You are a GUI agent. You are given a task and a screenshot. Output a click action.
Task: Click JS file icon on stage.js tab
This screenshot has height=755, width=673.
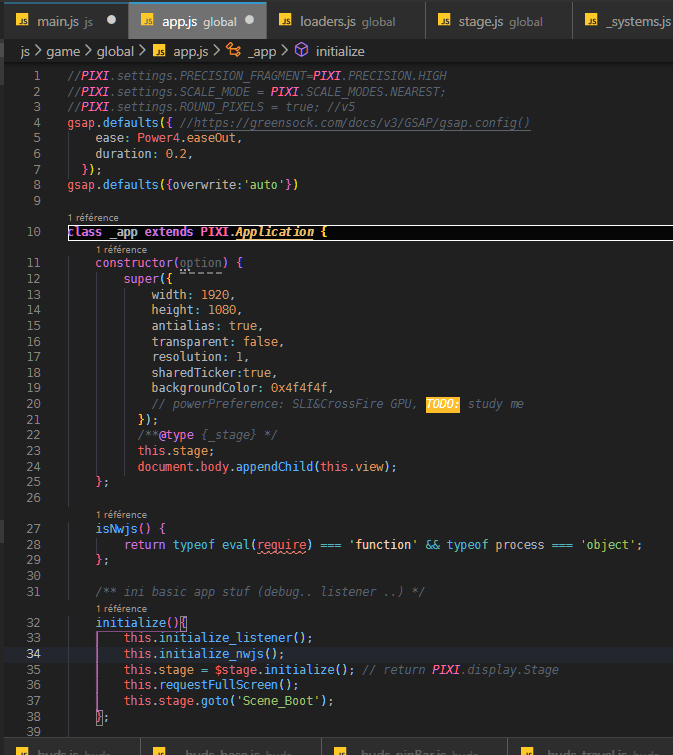444,20
